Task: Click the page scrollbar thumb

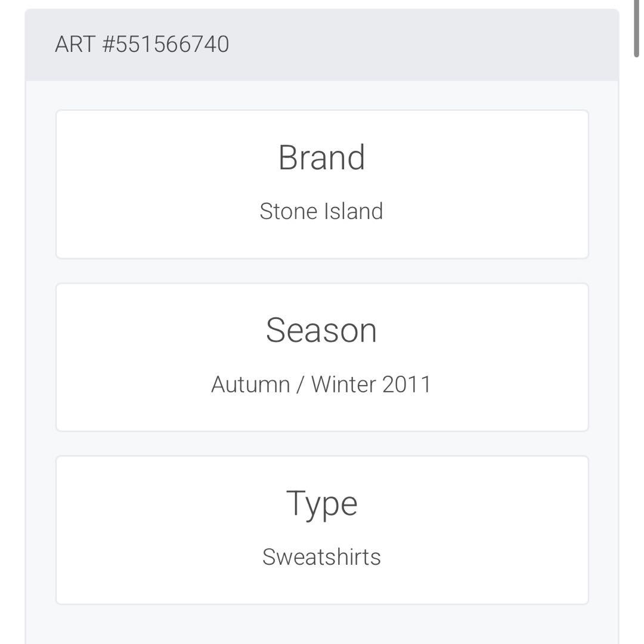Action: [637, 29]
